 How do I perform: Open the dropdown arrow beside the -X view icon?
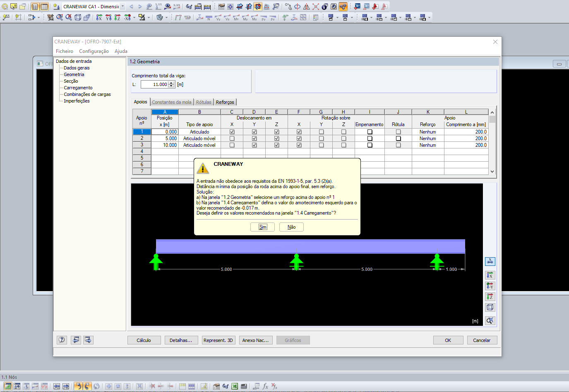pos(134,17)
